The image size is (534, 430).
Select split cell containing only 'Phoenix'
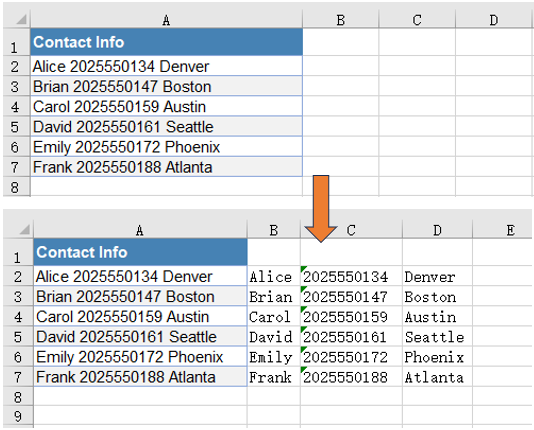(437, 356)
